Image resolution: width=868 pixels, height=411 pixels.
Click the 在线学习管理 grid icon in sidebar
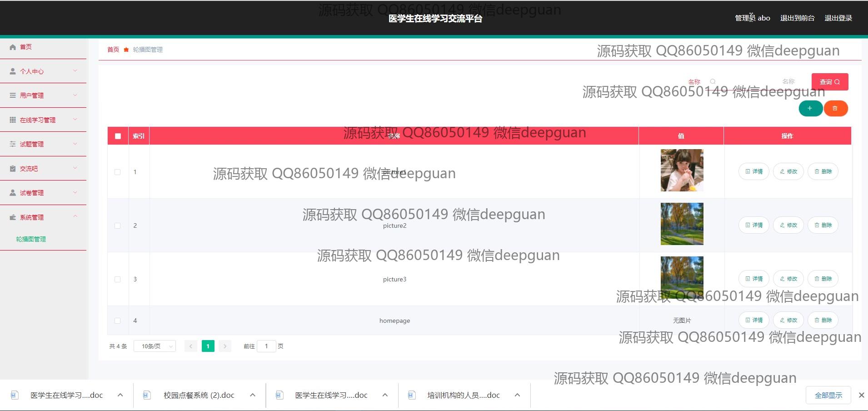pos(13,120)
